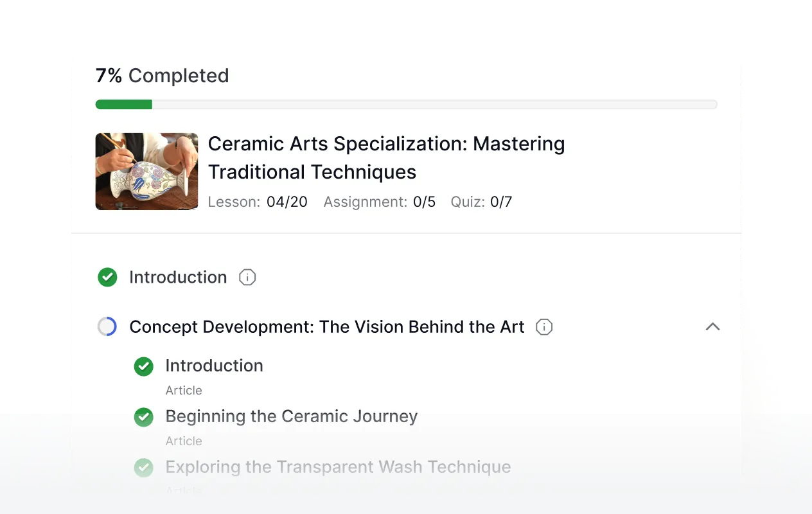The width and height of the screenshot is (812, 514).
Task: Open the nested Introduction article lesson
Action: [214, 366]
